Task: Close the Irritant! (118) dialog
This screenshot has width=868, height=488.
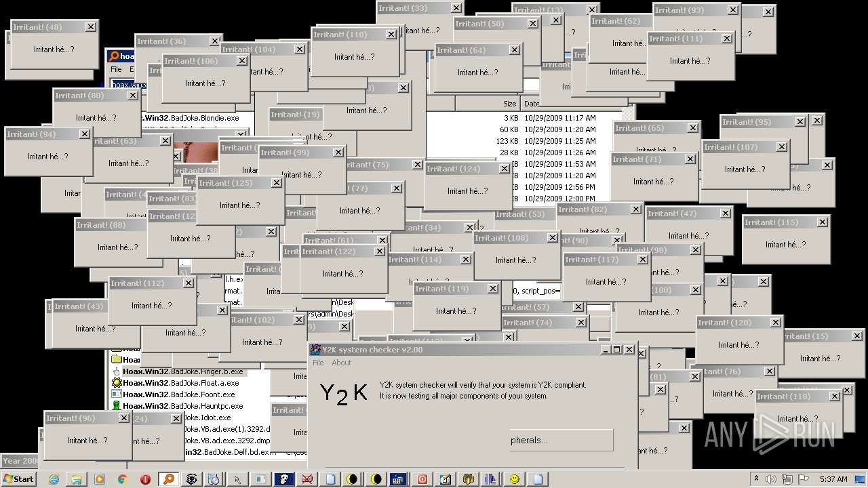Action: (835, 396)
